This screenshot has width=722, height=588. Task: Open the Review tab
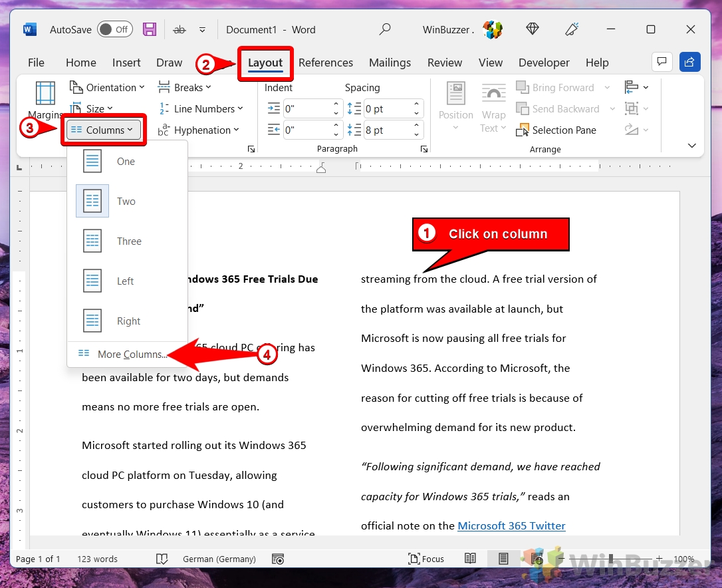(444, 63)
